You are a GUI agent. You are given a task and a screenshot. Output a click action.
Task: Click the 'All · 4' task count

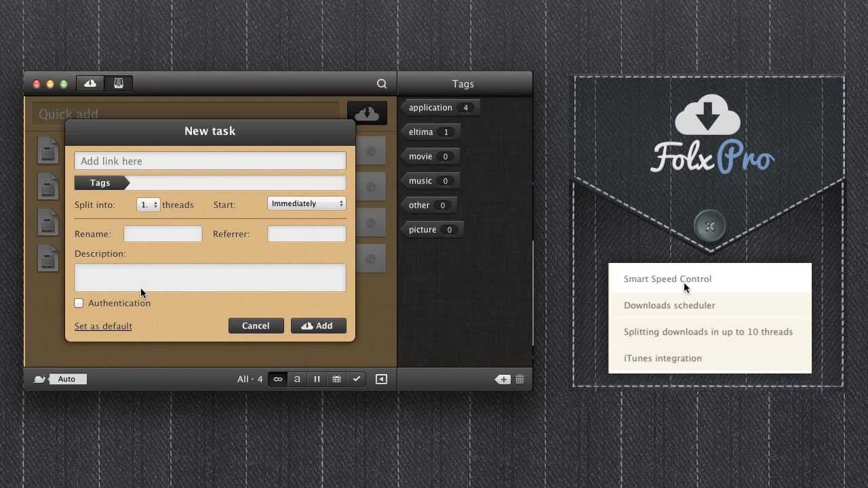[x=250, y=379]
